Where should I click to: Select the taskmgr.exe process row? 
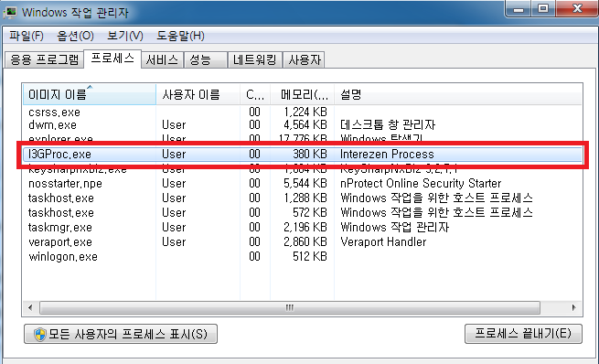(x=302, y=227)
